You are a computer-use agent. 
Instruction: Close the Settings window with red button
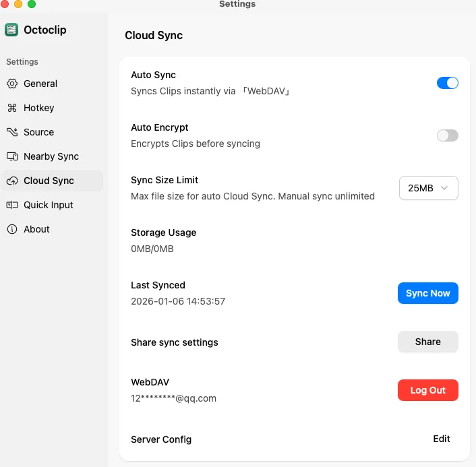4,4
